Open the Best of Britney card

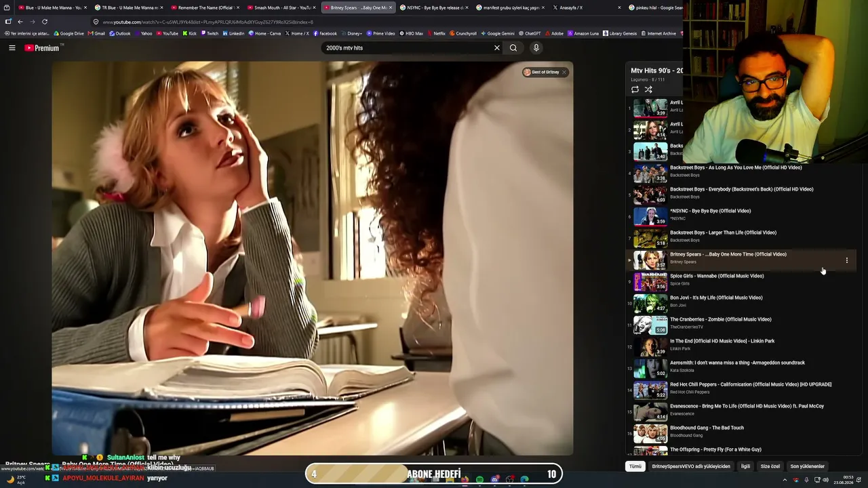[x=542, y=73]
